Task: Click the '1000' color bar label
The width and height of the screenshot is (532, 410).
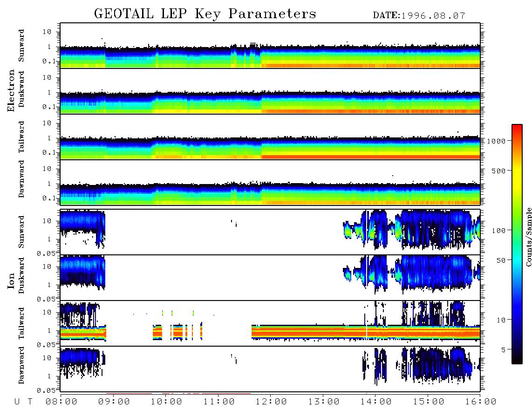Action: [x=497, y=141]
